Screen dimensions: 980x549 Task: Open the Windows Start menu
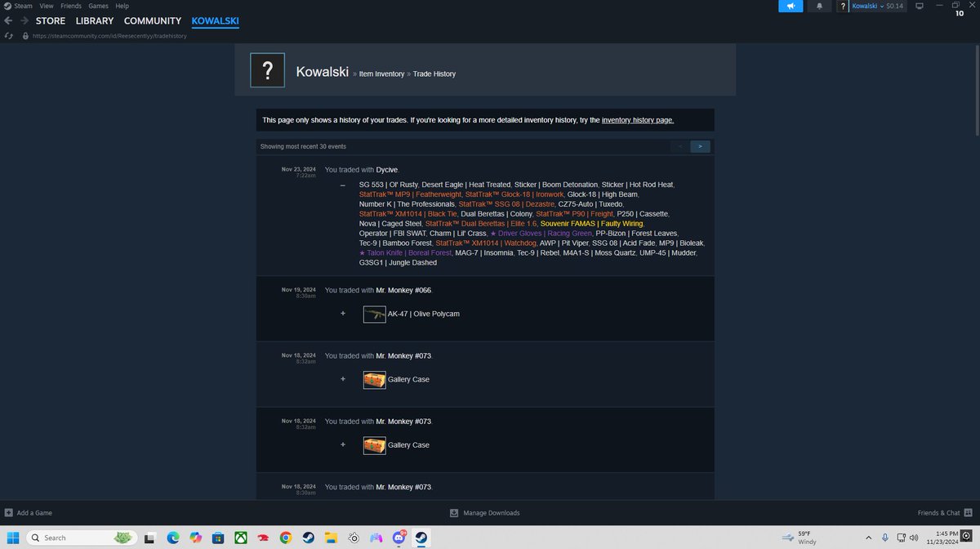pos(12,538)
